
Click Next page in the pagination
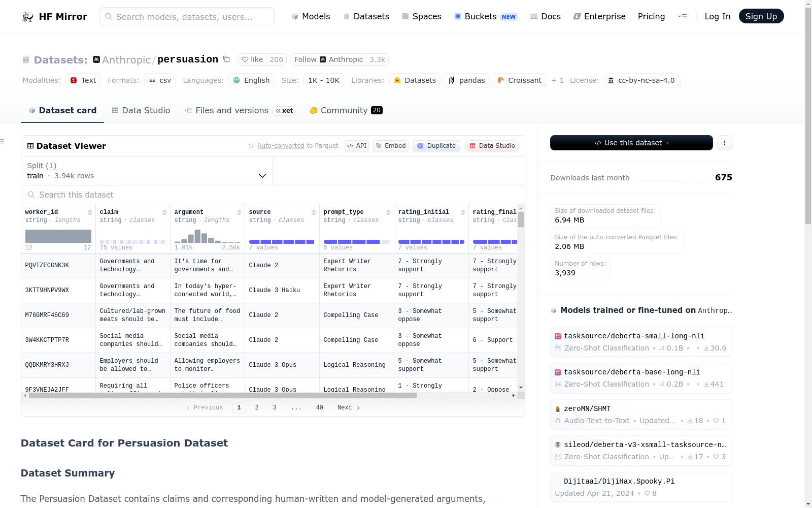349,407
